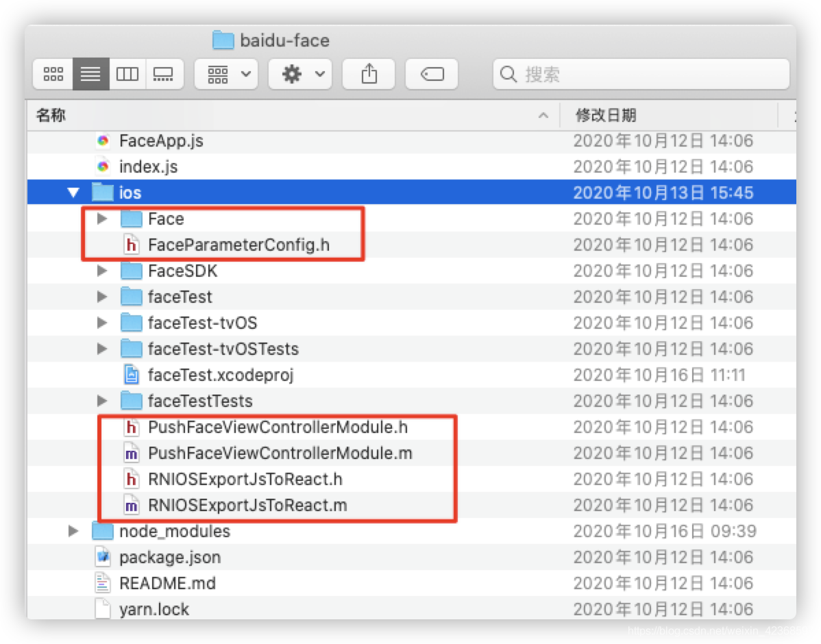The height and width of the screenshot is (644, 821).
Task: Click the 搜索 search field
Action: pyautogui.click(x=641, y=74)
